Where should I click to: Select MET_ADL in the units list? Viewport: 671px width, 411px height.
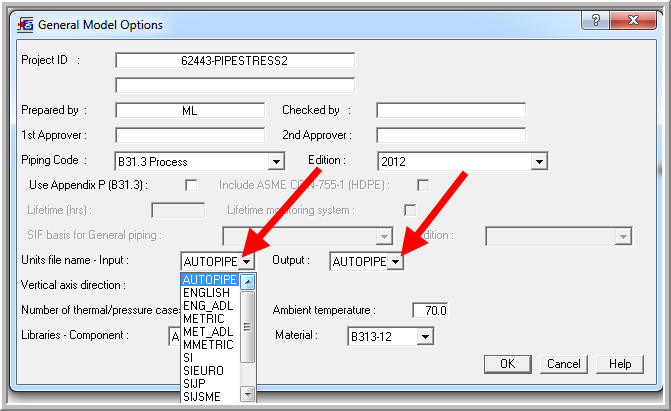pos(210,332)
